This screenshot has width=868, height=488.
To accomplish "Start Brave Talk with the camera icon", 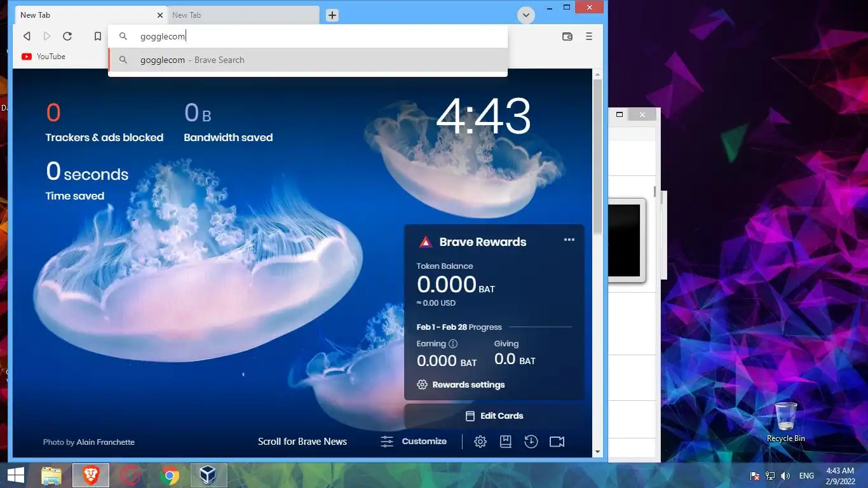I will [x=557, y=442].
